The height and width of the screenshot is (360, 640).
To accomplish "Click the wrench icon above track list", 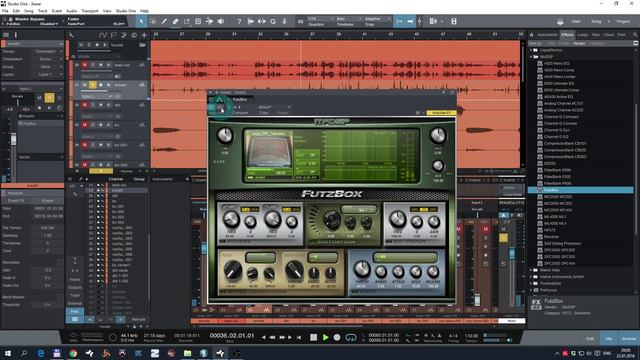I will [x=71, y=36].
